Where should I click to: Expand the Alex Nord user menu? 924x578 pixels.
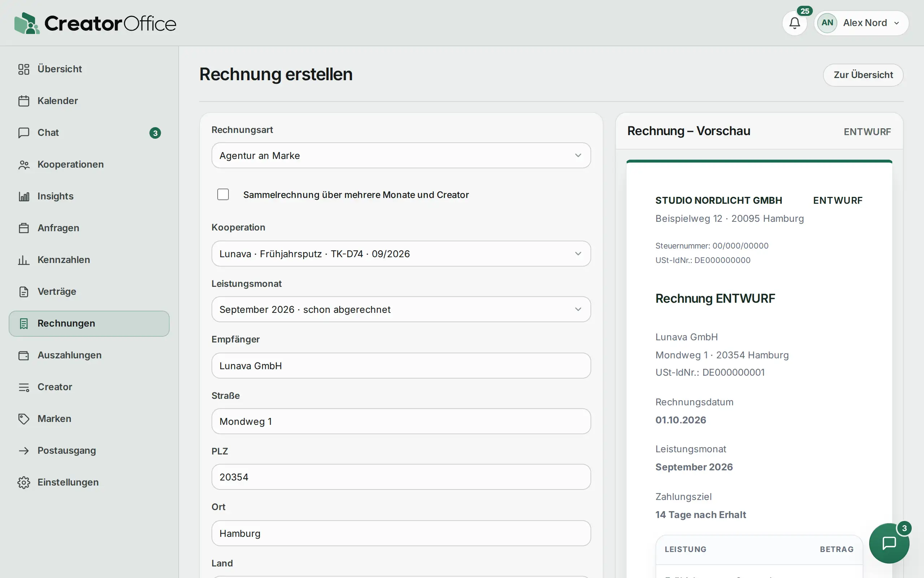pos(862,23)
